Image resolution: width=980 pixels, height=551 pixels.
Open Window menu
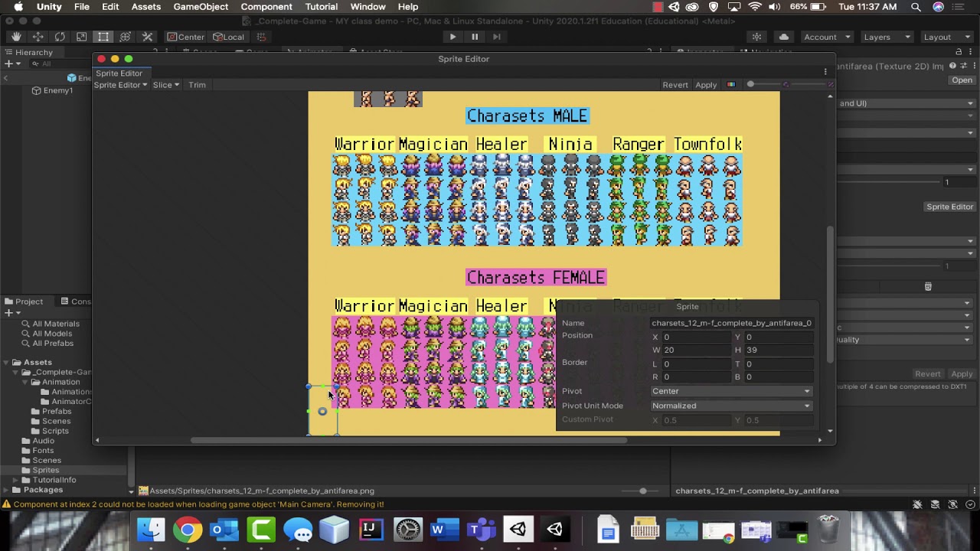click(368, 7)
